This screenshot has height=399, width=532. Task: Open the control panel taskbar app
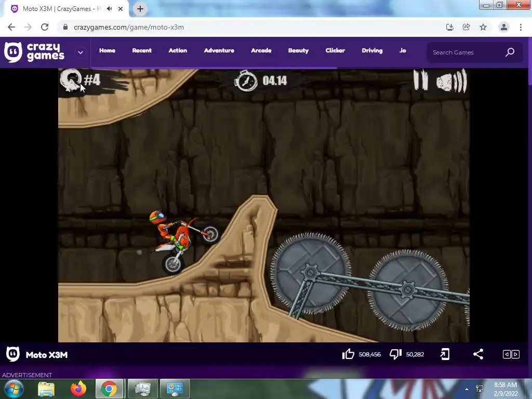(175, 389)
